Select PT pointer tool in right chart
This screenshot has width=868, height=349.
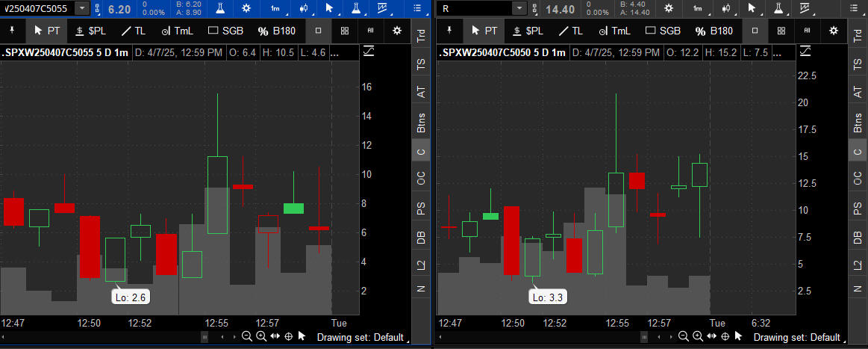(x=484, y=31)
